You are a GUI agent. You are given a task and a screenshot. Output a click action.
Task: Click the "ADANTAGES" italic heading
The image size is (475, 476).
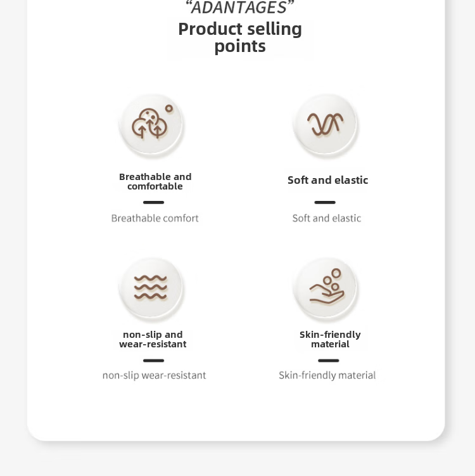[x=239, y=8]
